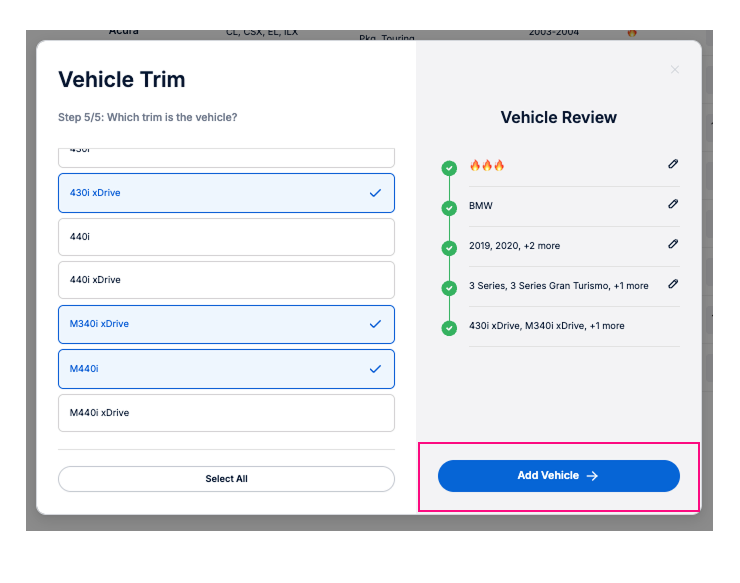Click pencil icon next to BMW
The width and height of the screenshot is (740, 583).
coord(673,204)
